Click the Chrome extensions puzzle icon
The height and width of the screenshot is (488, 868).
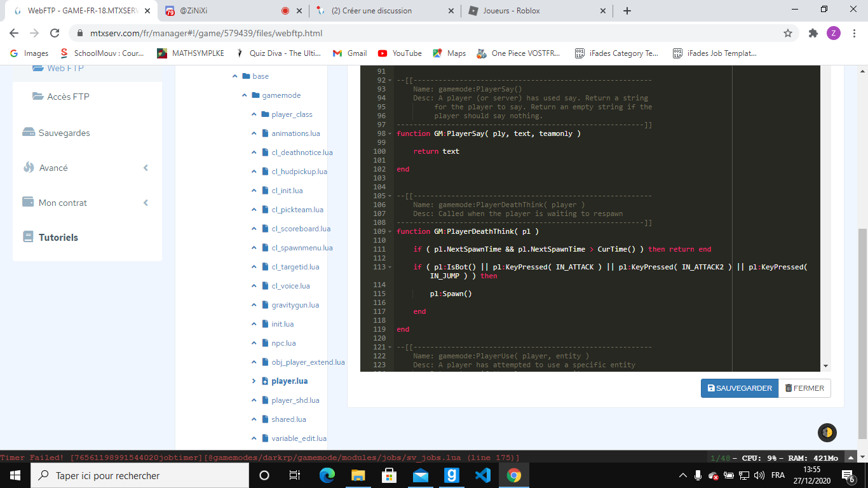tap(813, 33)
